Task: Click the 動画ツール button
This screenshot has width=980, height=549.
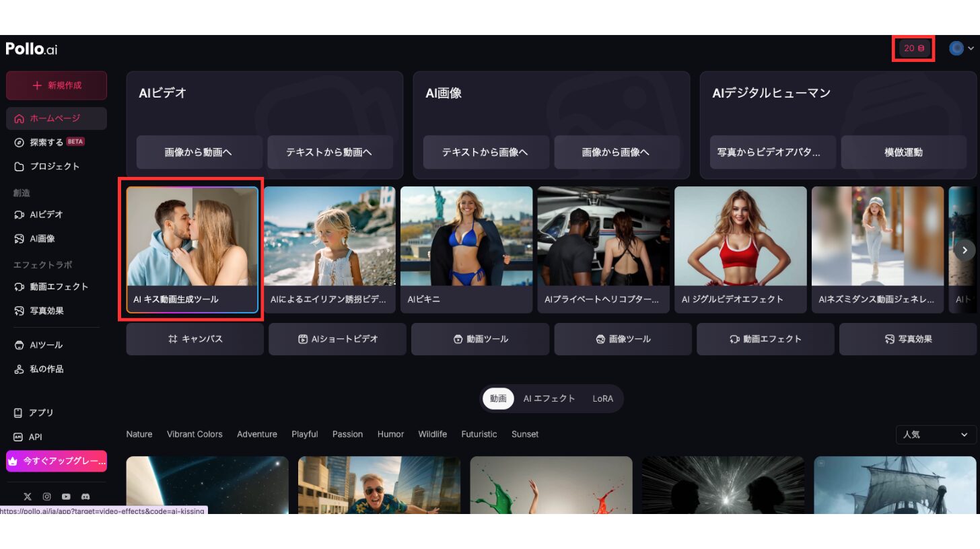Action: 480,339
